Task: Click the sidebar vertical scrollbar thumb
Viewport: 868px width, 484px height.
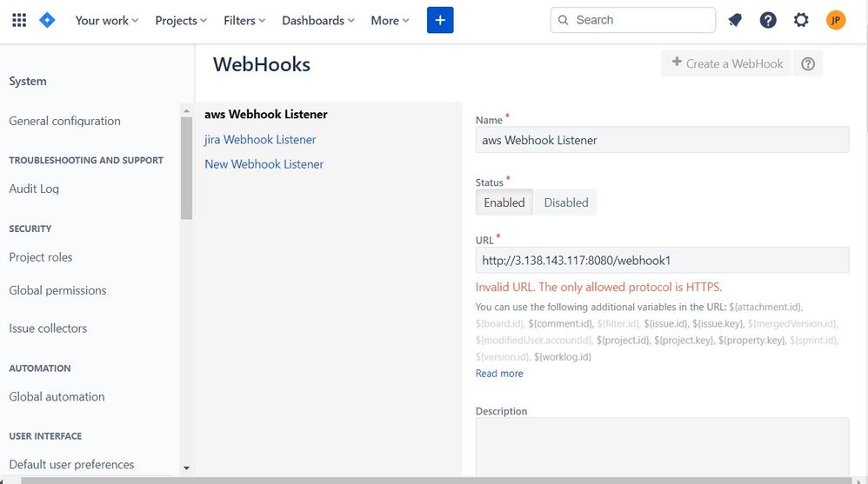Action: [x=186, y=168]
